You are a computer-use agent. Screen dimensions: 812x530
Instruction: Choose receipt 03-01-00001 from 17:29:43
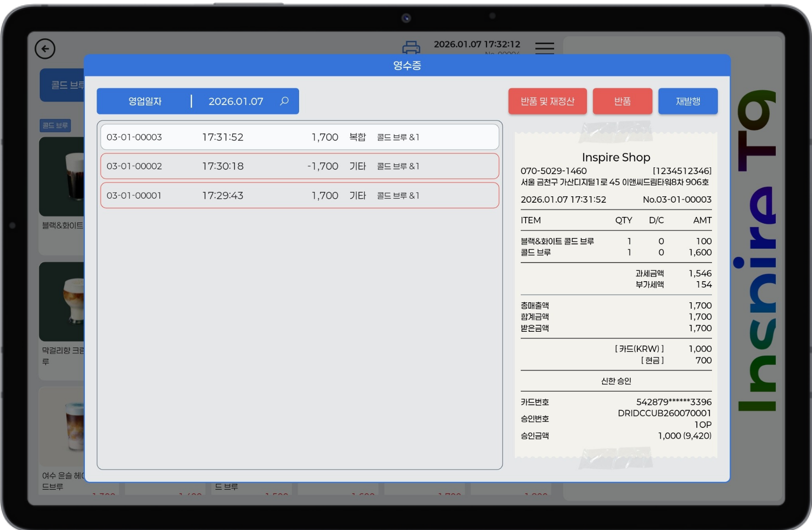300,195
